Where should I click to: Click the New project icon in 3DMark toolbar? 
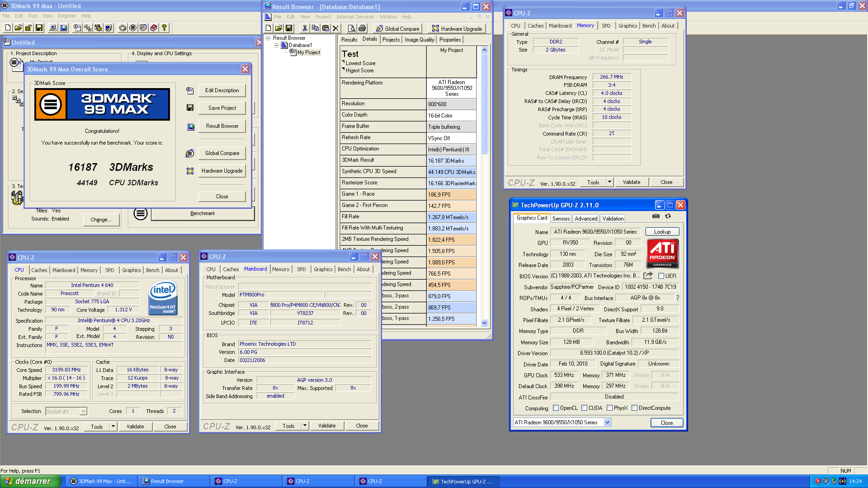pos(8,28)
